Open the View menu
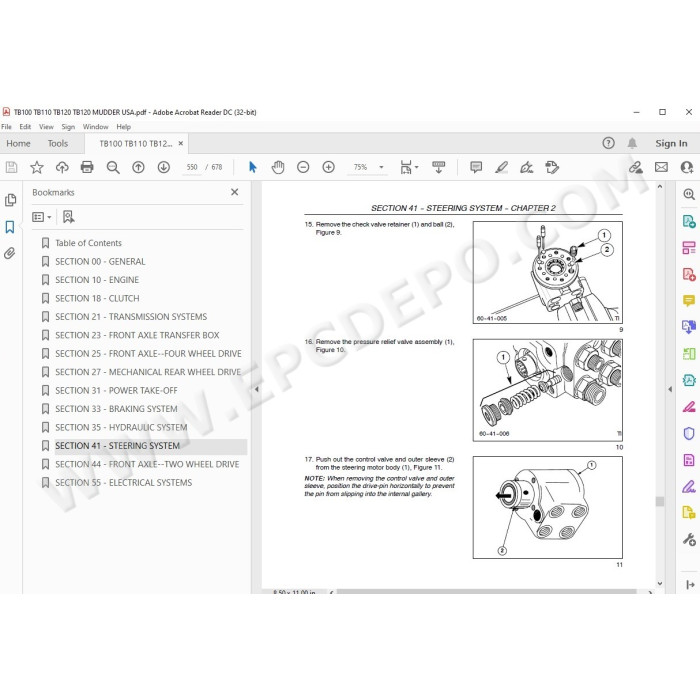Image resolution: width=700 pixels, height=700 pixels. [46, 127]
